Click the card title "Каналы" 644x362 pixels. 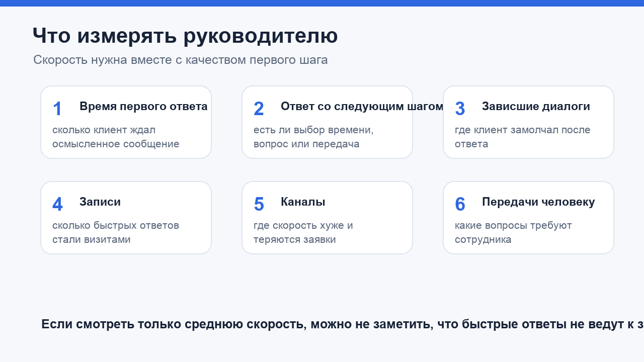point(303,202)
